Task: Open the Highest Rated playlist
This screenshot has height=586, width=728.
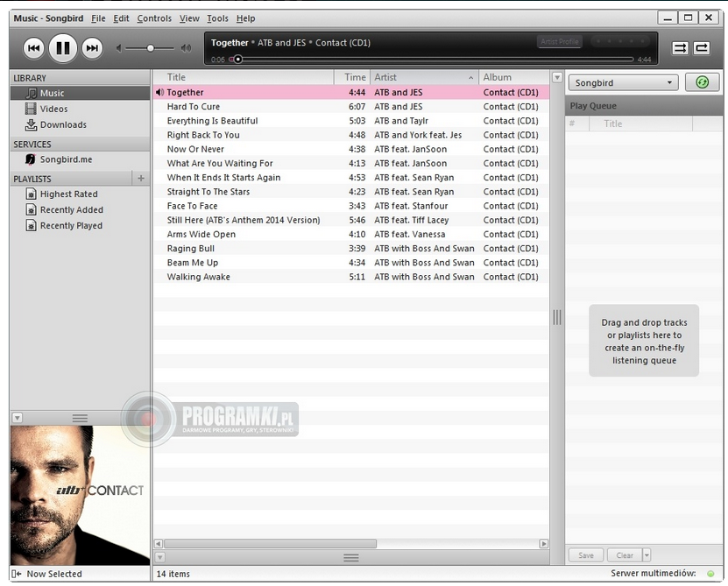Action: (x=80, y=194)
